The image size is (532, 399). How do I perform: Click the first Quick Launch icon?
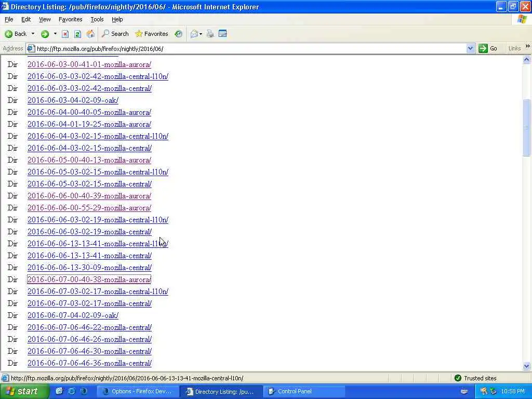pos(59,391)
